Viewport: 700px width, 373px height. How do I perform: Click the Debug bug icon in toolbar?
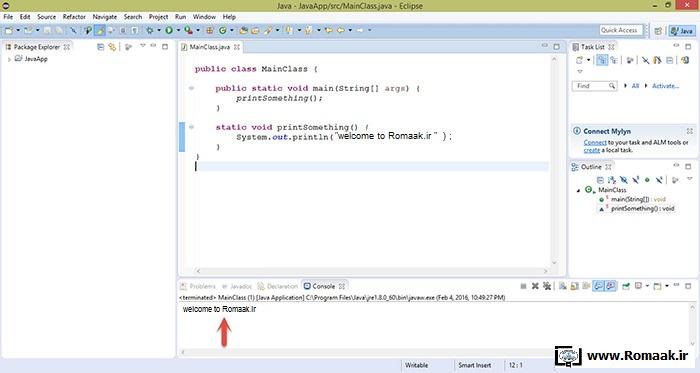pyautogui.click(x=150, y=30)
